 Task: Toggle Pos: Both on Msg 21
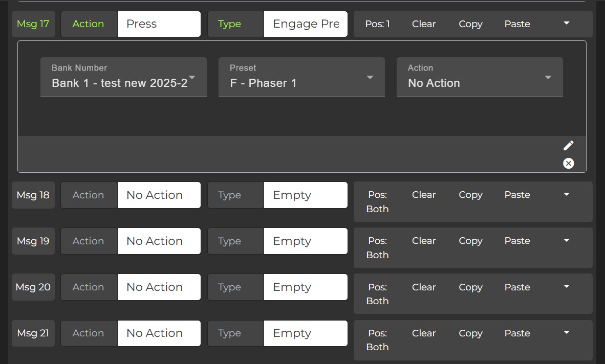(377, 339)
